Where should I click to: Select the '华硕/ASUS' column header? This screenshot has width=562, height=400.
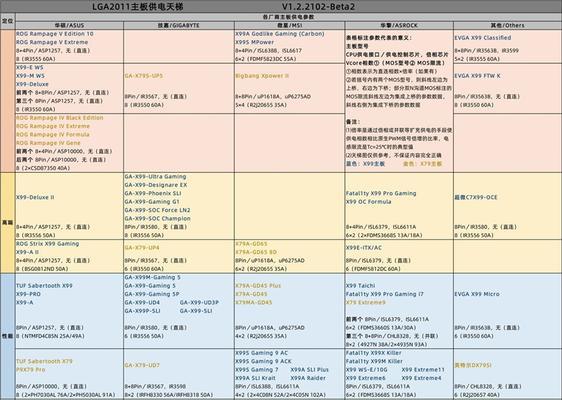[70, 25]
